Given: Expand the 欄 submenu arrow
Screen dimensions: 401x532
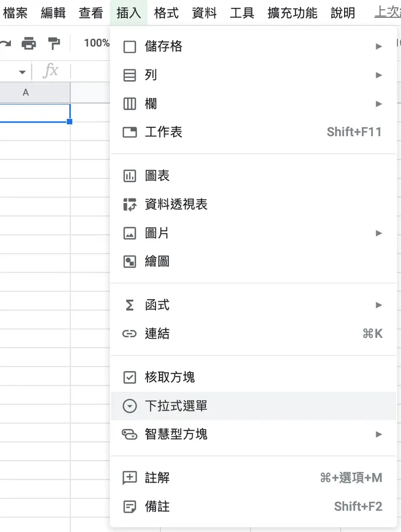Looking at the screenshot, I should [x=379, y=104].
